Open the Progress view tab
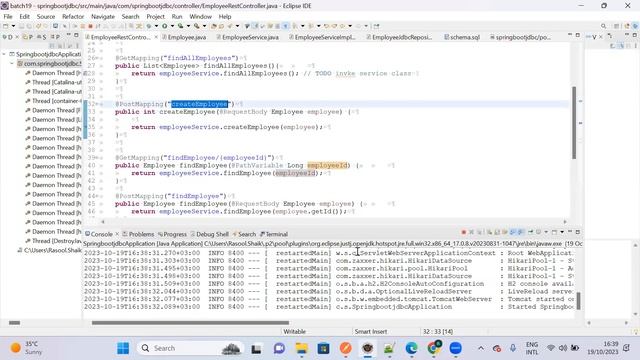Screen dimensions: 640x360 tap(172, 234)
